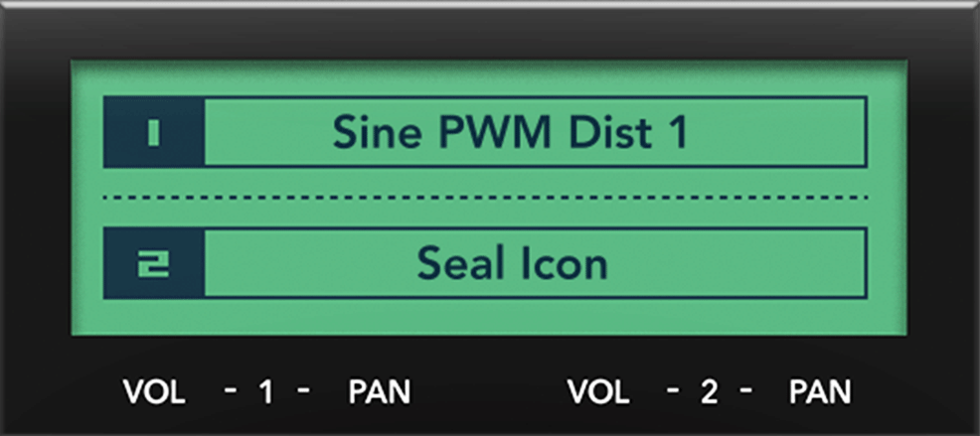The width and height of the screenshot is (980, 436).
Task: Open the Seal Icon preset selector
Action: tap(535, 263)
